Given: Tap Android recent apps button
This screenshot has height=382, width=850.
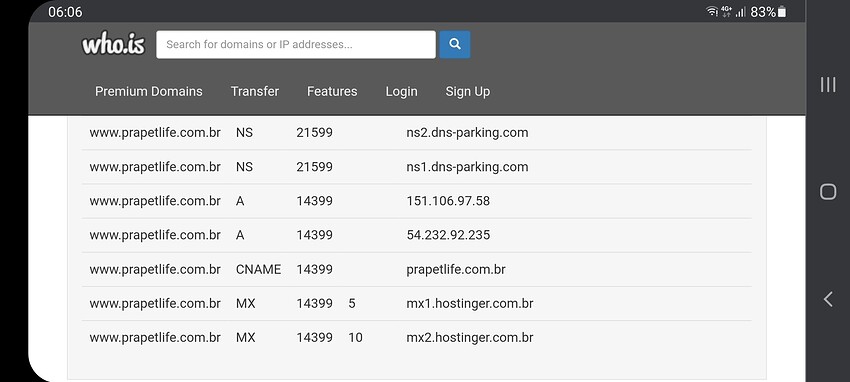Looking at the screenshot, I should pyautogui.click(x=828, y=85).
